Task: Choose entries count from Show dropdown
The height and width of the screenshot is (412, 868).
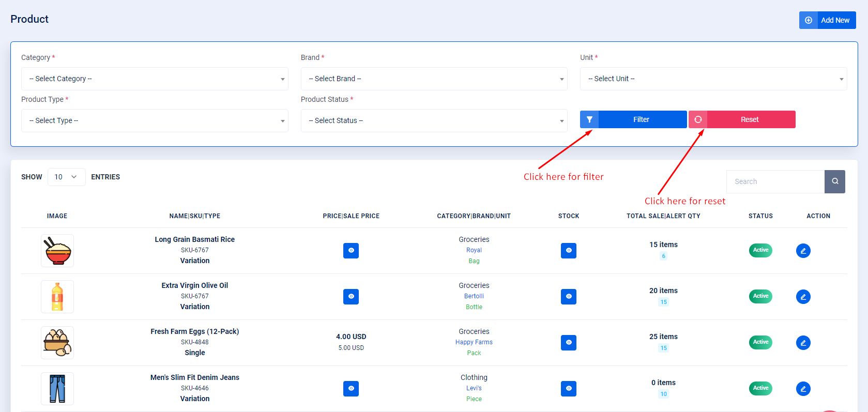Action: pos(66,177)
